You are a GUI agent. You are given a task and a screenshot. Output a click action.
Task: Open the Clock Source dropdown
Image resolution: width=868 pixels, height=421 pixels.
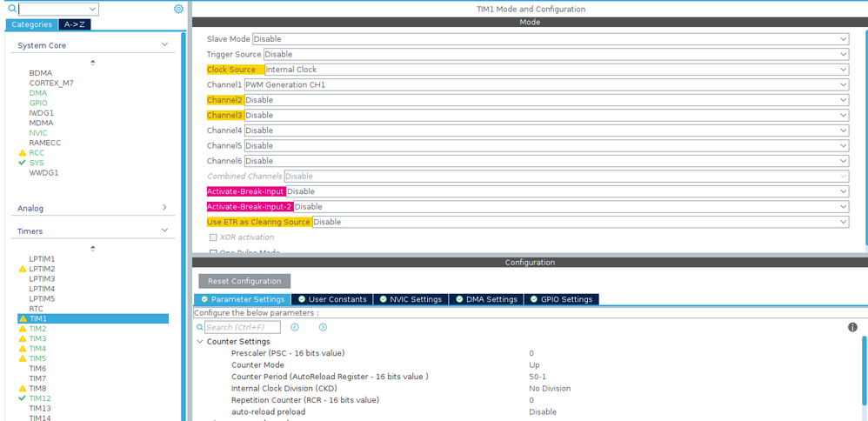557,70
